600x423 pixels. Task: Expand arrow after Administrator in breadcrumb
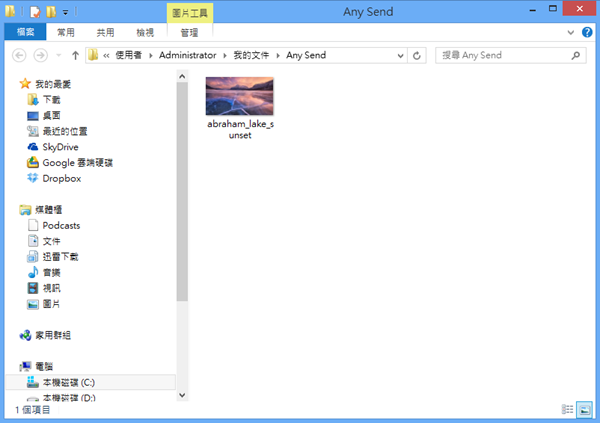click(225, 56)
